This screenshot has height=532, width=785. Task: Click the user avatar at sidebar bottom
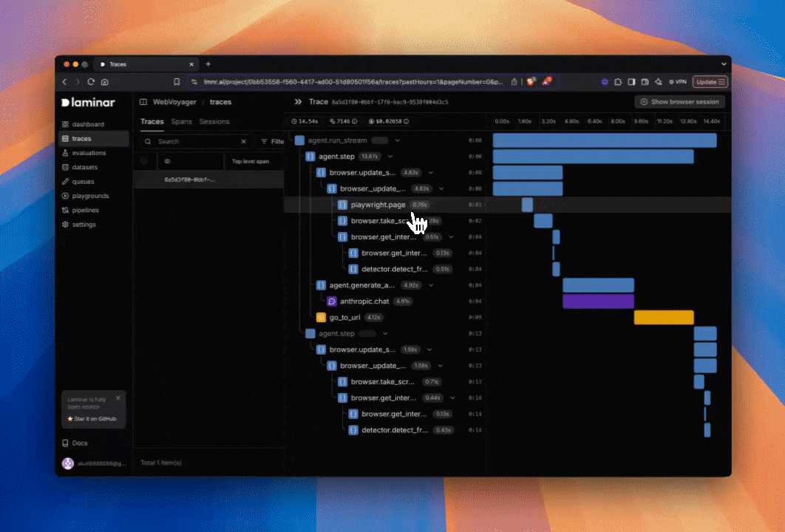tap(68, 463)
